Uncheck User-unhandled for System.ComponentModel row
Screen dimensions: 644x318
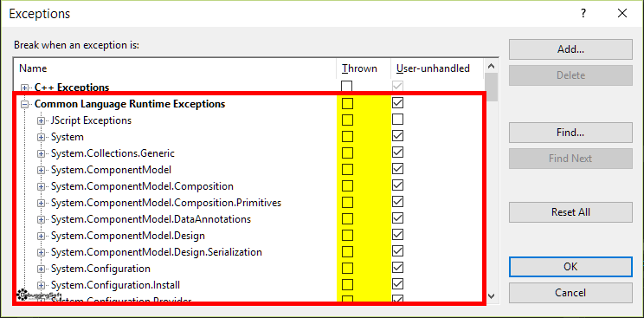pyautogui.click(x=397, y=169)
